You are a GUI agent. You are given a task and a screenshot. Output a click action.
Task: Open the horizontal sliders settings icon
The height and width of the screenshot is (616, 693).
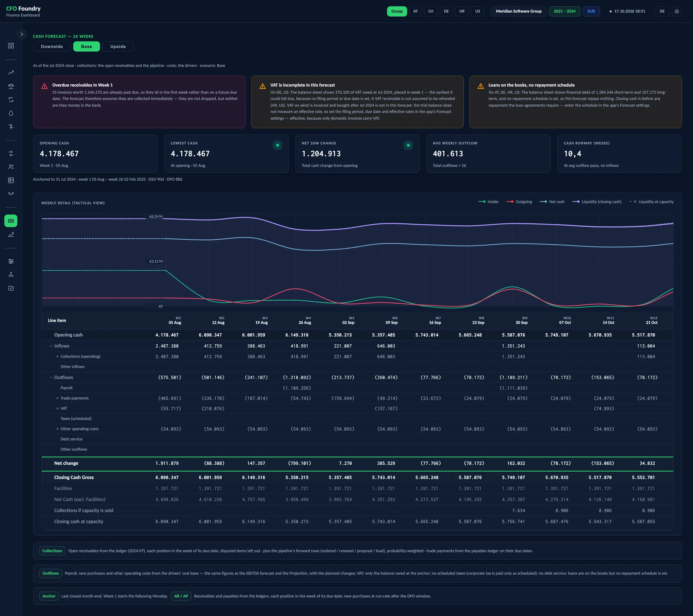(x=11, y=261)
